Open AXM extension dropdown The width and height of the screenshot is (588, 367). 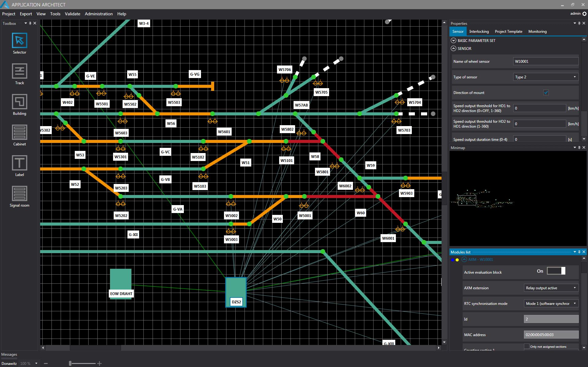pyautogui.click(x=551, y=288)
